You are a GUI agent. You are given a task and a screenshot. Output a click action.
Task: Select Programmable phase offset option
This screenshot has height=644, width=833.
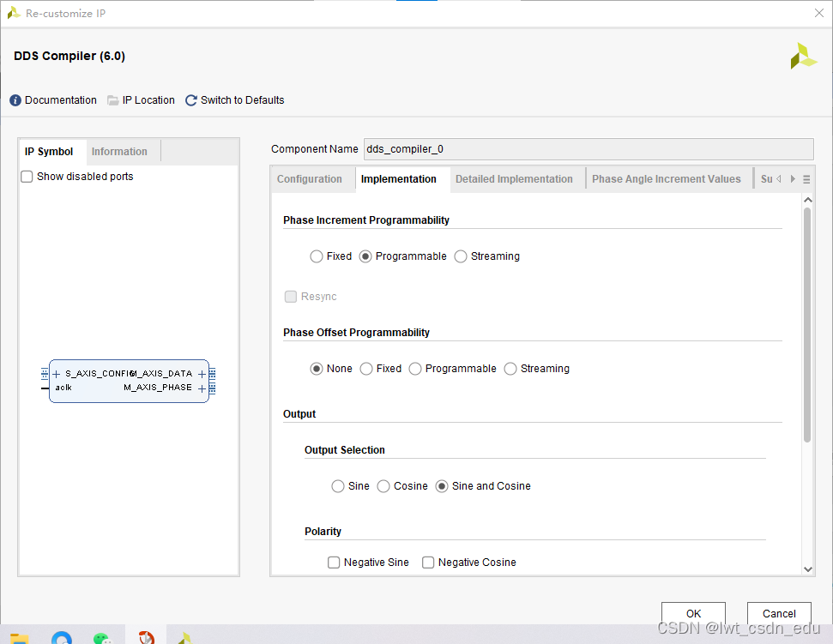(415, 369)
